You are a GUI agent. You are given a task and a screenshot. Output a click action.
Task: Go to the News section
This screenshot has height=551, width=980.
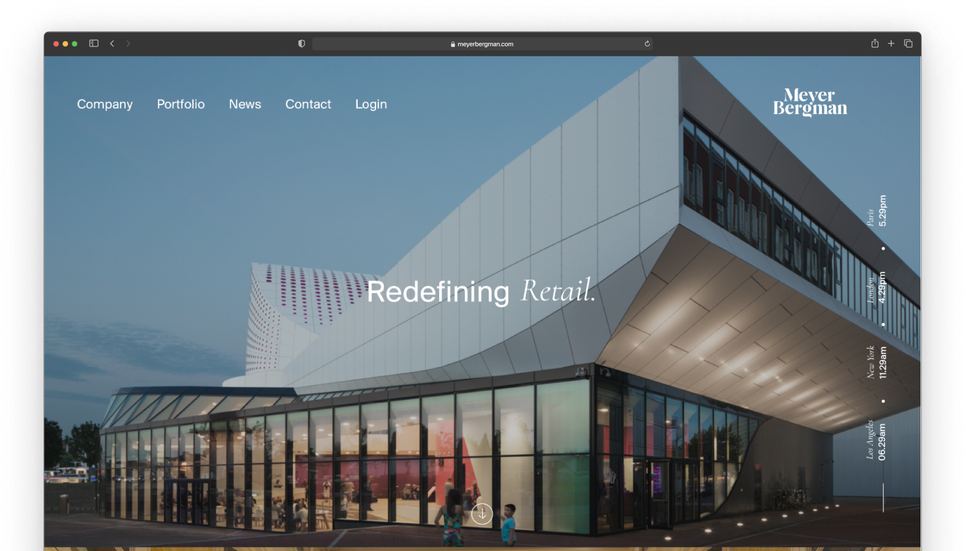245,104
